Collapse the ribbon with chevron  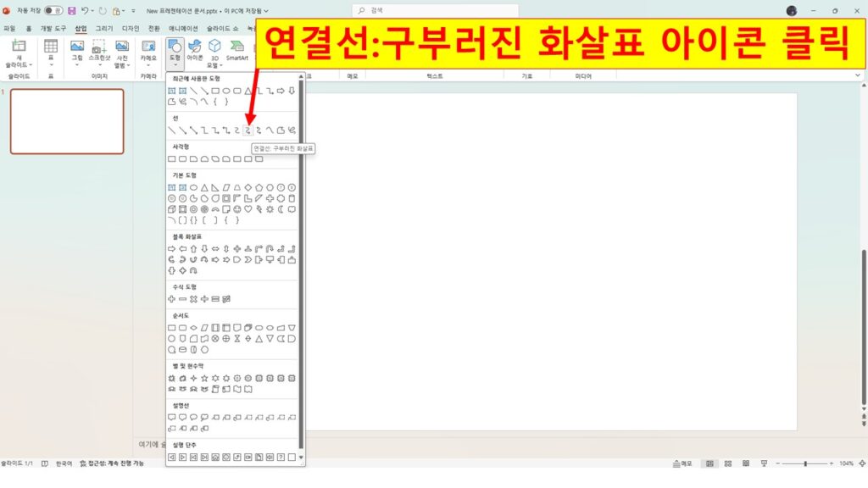coord(858,75)
